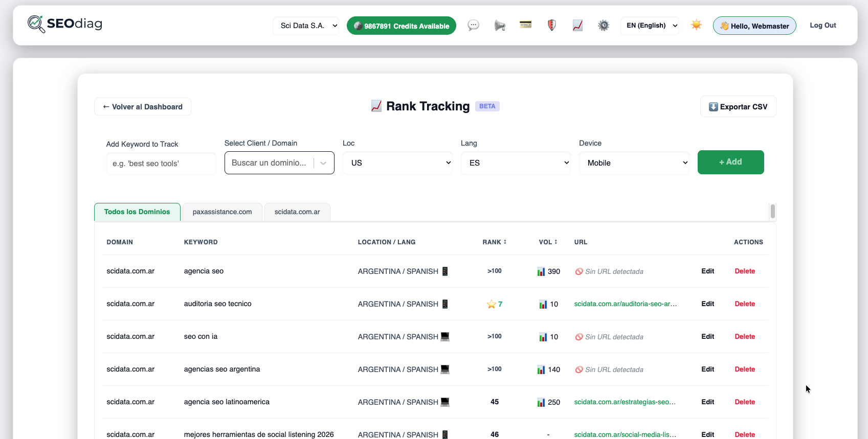
Task: Open the Device dropdown set to Mobile
Action: (x=634, y=163)
